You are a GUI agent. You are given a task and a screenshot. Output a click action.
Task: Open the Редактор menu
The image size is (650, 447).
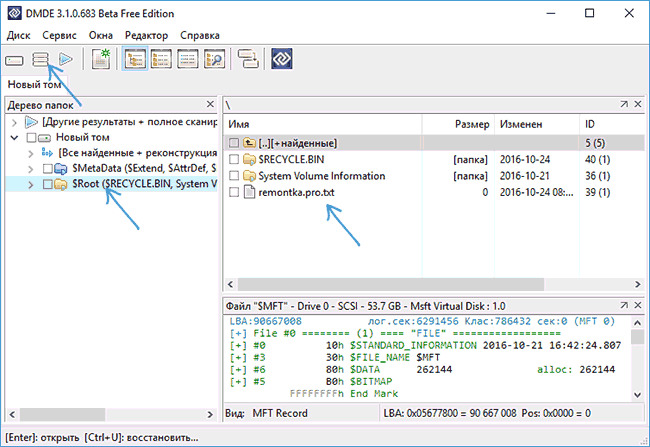click(x=145, y=35)
